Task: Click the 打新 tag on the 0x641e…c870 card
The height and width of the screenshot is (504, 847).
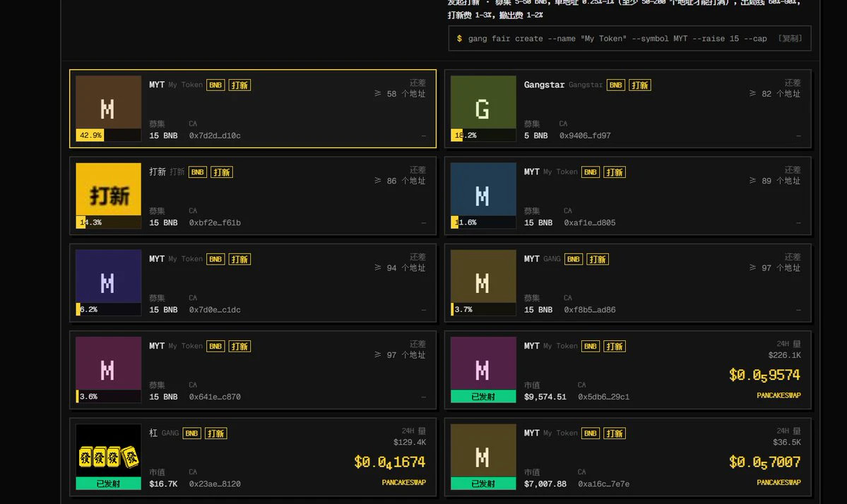Action: tap(239, 347)
